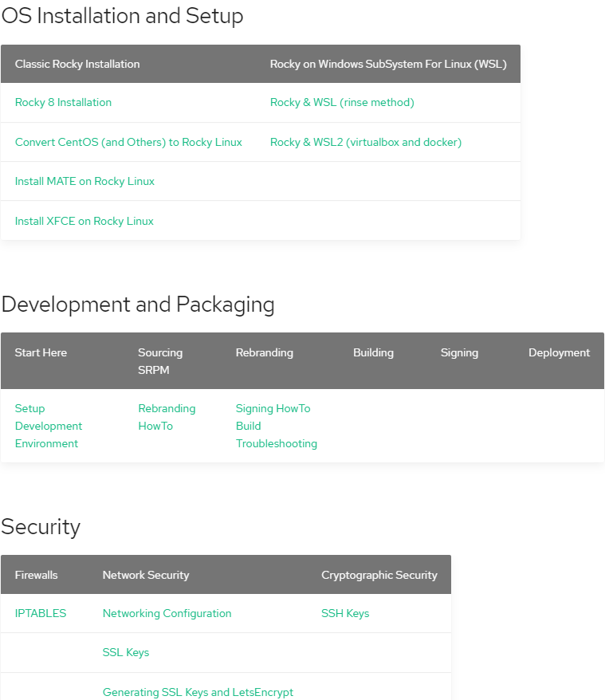Open Generating SSL Keys and LetsEncrypt link
This screenshot has width=605, height=700.
point(198,692)
